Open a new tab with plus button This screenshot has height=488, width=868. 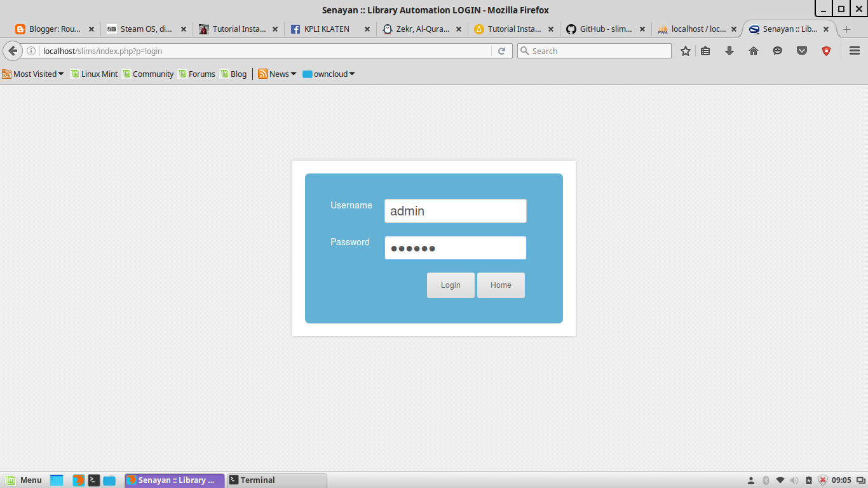coord(846,29)
